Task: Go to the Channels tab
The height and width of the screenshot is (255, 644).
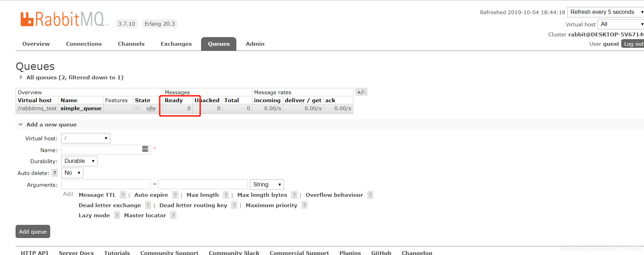Action: click(x=131, y=44)
